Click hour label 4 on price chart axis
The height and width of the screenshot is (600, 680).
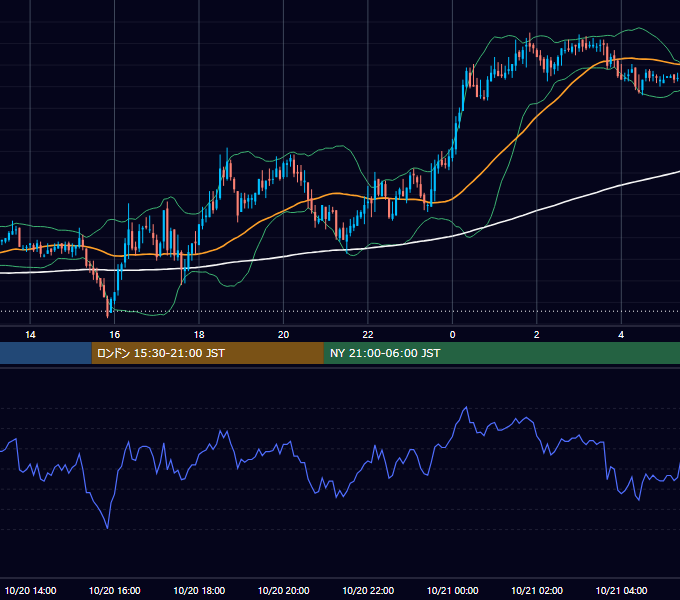point(621,335)
